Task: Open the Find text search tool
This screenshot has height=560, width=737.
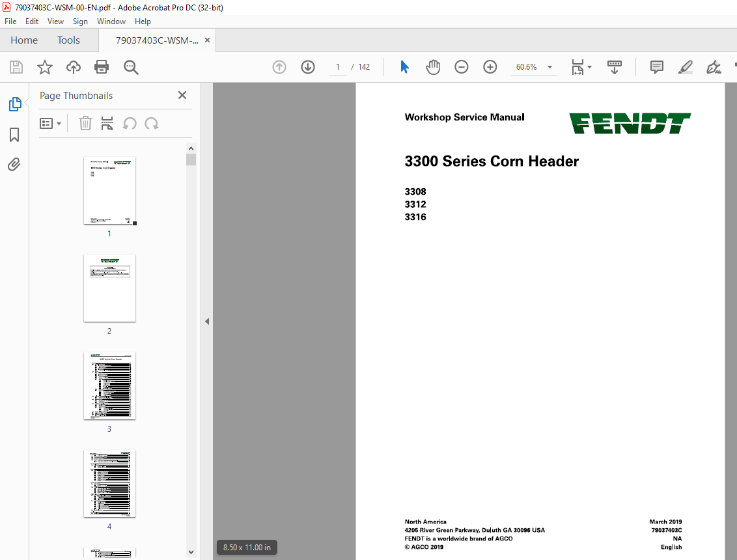Action: pyautogui.click(x=131, y=67)
